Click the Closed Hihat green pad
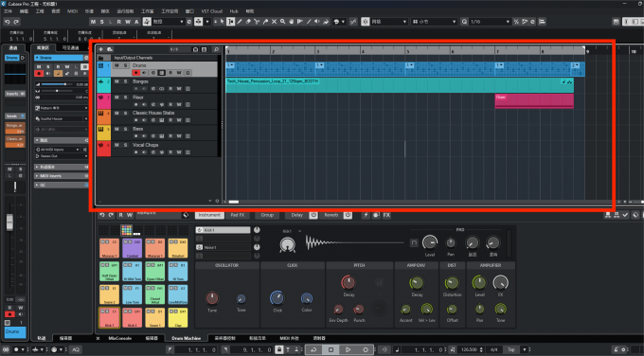644x356 pixels. (x=154, y=294)
